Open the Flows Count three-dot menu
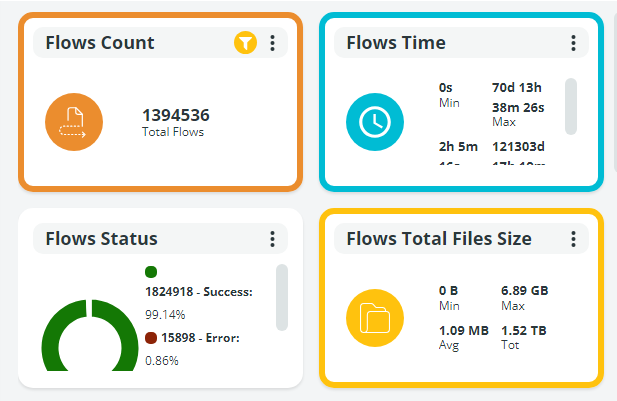 click(x=272, y=43)
